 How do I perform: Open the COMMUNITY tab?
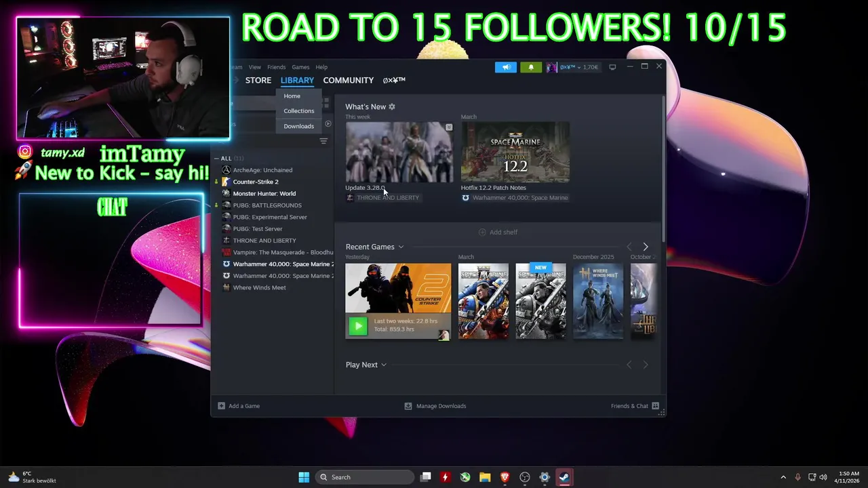pyautogui.click(x=349, y=80)
